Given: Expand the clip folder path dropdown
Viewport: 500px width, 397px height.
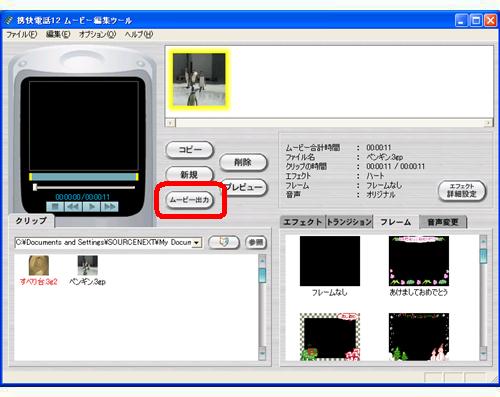Looking at the screenshot, I should 197,243.
